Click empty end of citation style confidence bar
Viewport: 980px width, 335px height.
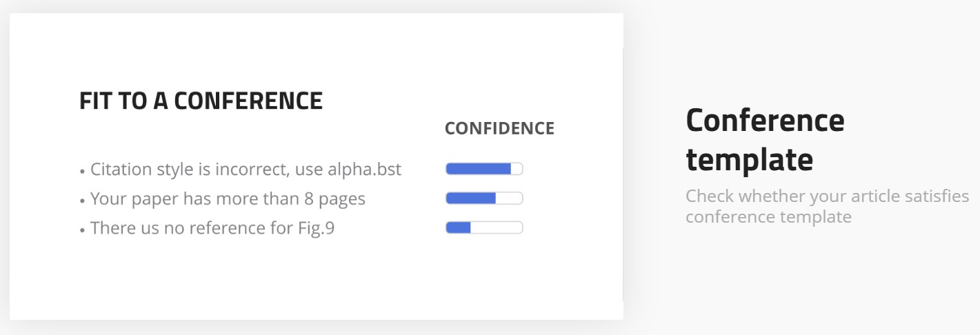pos(517,169)
